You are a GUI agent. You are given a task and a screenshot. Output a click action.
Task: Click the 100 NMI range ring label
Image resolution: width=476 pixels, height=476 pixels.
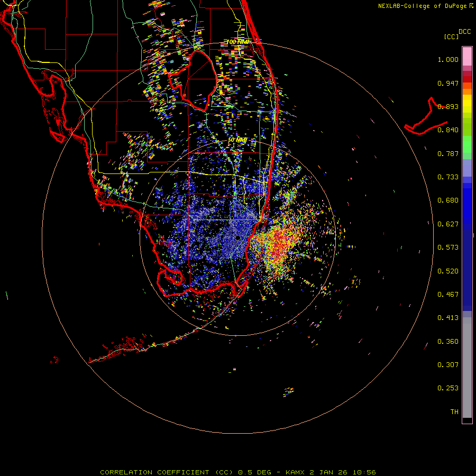click(237, 42)
